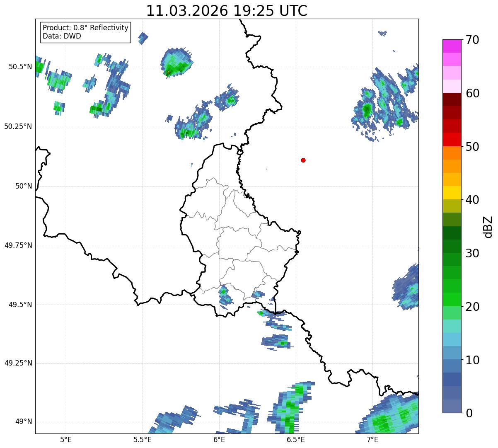
Task: Click the colorbar tick value 30
Action: coord(472,253)
